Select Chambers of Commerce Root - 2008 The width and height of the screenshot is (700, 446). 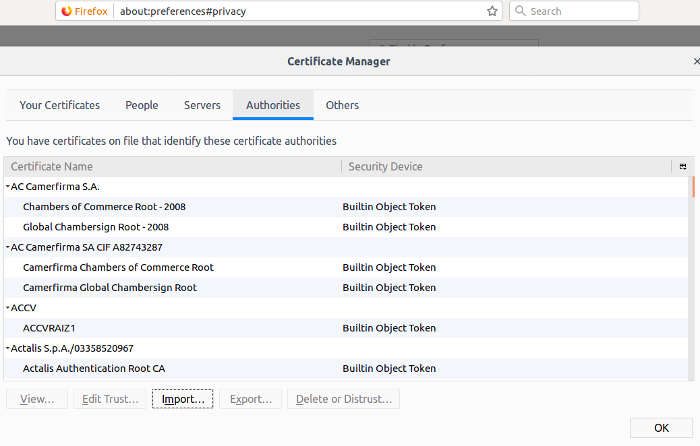pos(104,207)
